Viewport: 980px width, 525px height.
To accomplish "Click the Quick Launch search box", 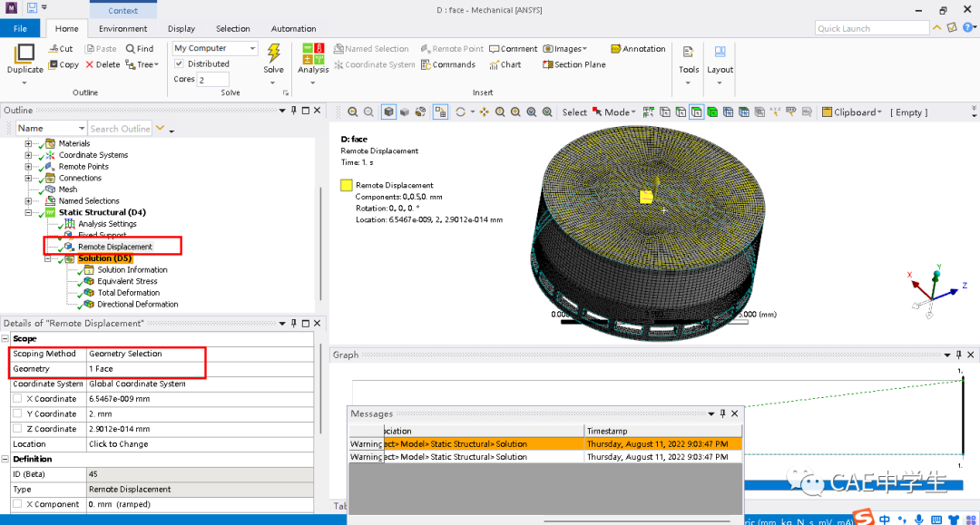I will click(872, 28).
